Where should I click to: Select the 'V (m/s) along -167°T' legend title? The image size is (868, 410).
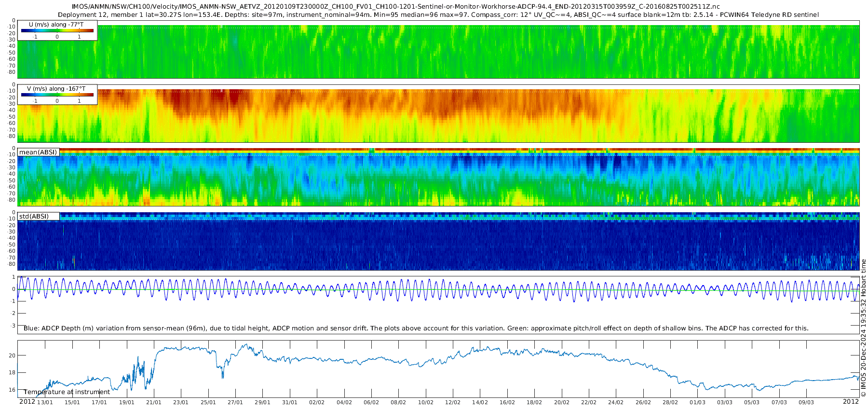(x=56, y=88)
